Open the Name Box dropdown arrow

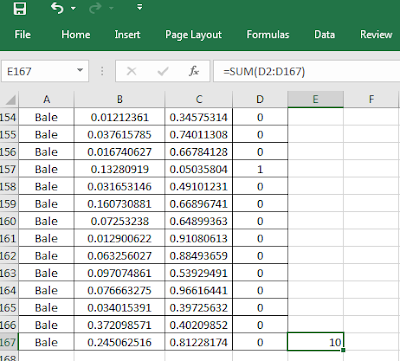click(x=80, y=70)
